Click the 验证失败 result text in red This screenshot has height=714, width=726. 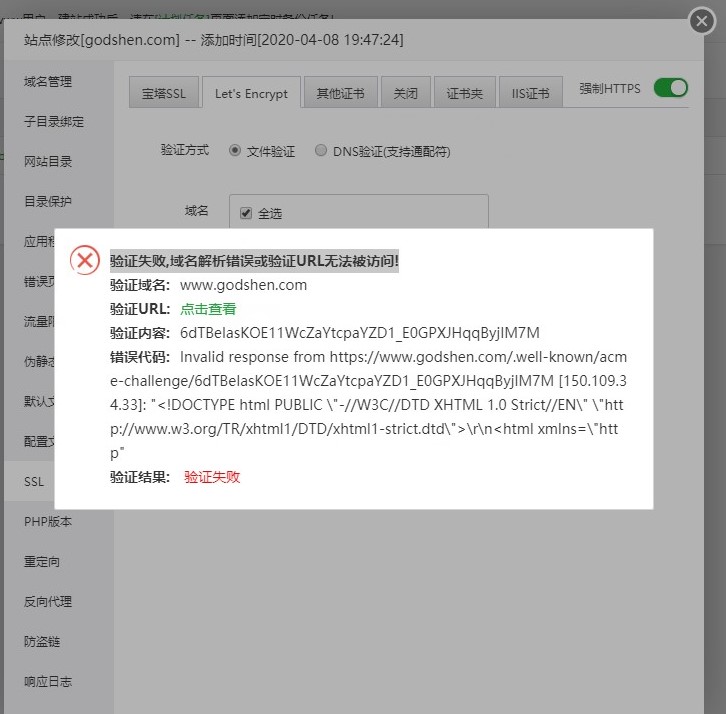click(212, 477)
